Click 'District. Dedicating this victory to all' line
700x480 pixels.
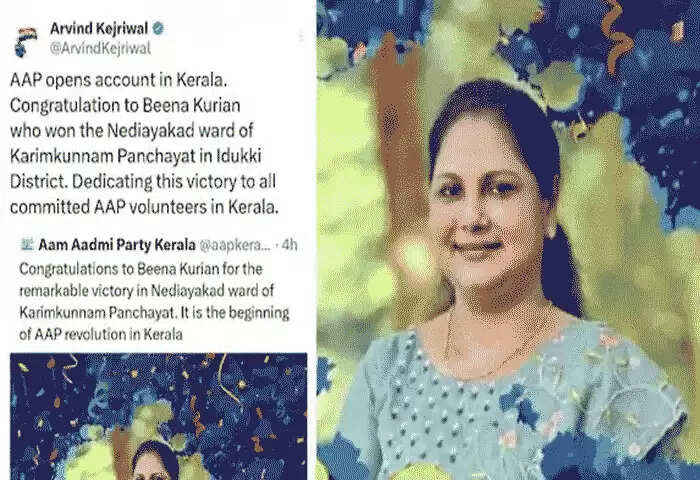[x=143, y=182]
